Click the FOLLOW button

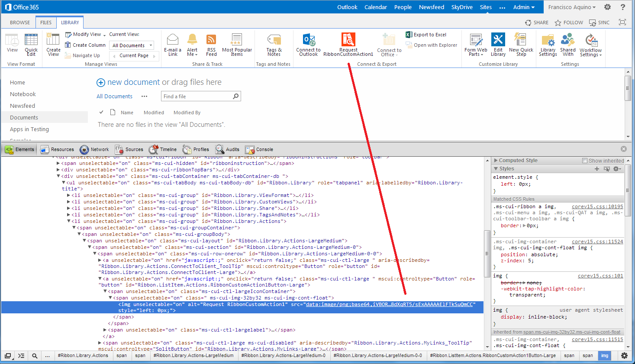569,23
